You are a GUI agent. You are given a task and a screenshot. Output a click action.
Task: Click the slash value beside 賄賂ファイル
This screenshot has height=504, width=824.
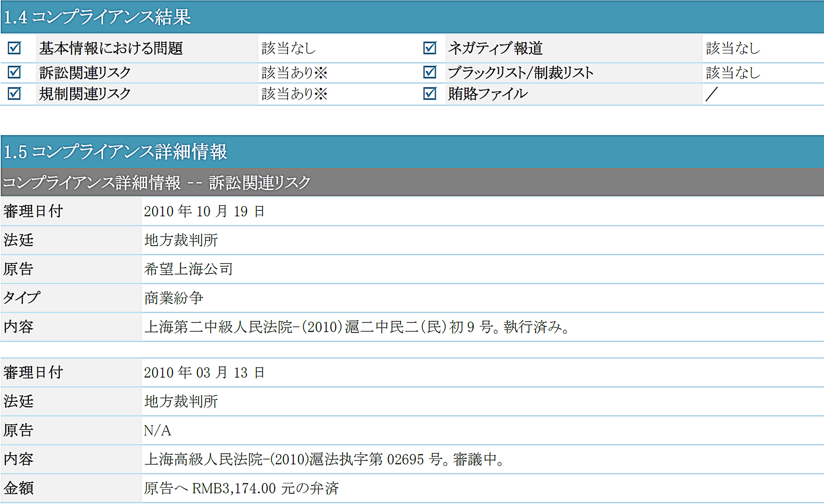coord(711,94)
